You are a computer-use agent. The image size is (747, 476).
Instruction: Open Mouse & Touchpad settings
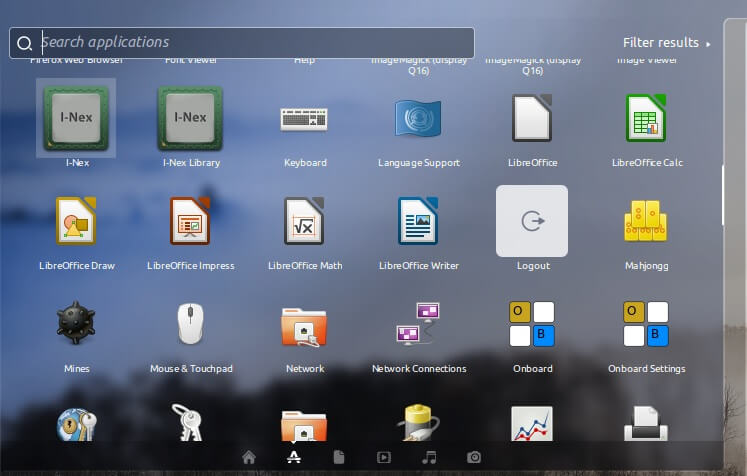tap(191, 324)
